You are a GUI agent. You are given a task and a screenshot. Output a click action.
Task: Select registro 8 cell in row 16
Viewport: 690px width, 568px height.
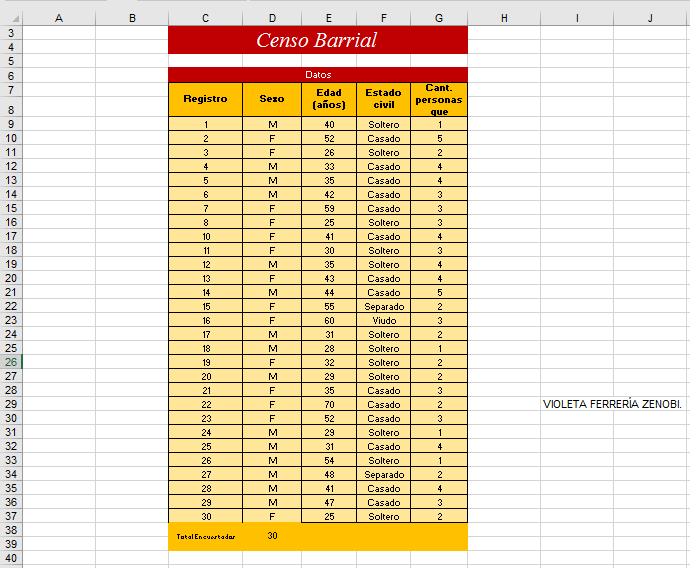point(206,223)
